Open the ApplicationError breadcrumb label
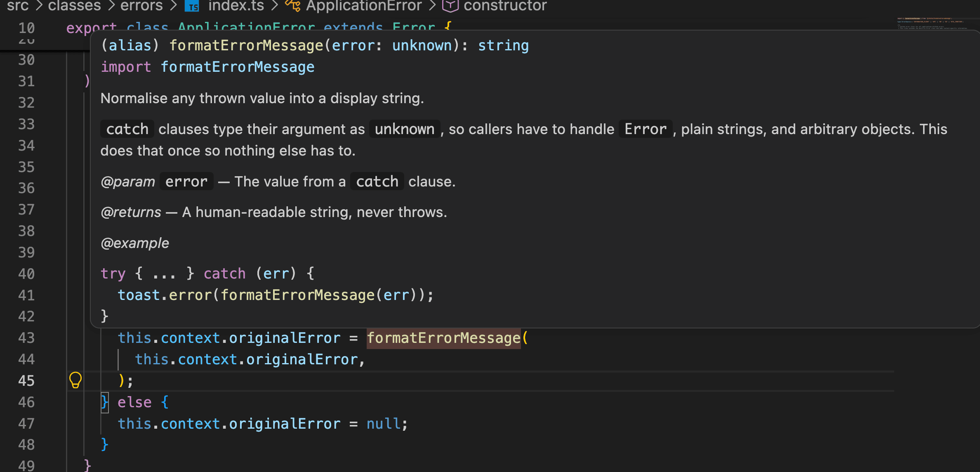 click(x=364, y=6)
